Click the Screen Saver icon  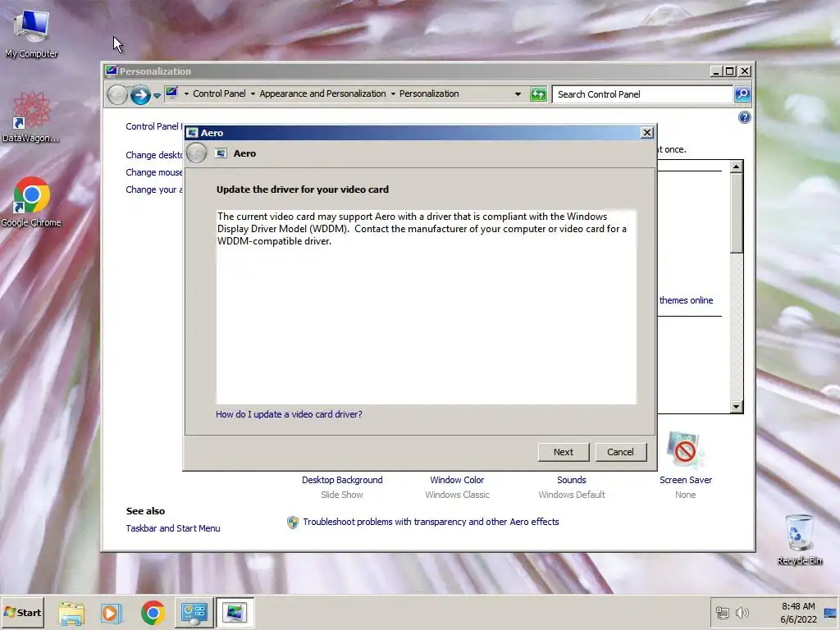685,450
